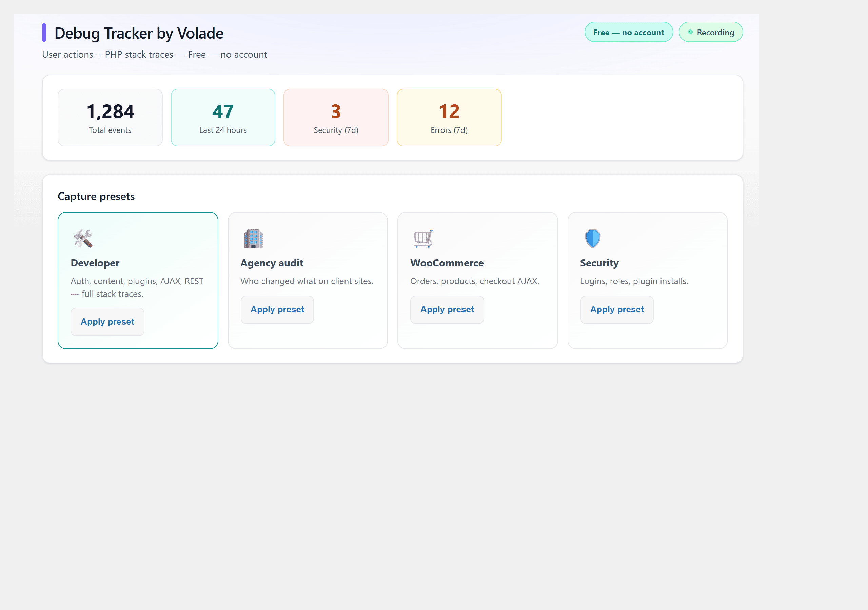Click the 'Capture presets' heading
Viewport: 868px width, 610px height.
click(x=96, y=197)
